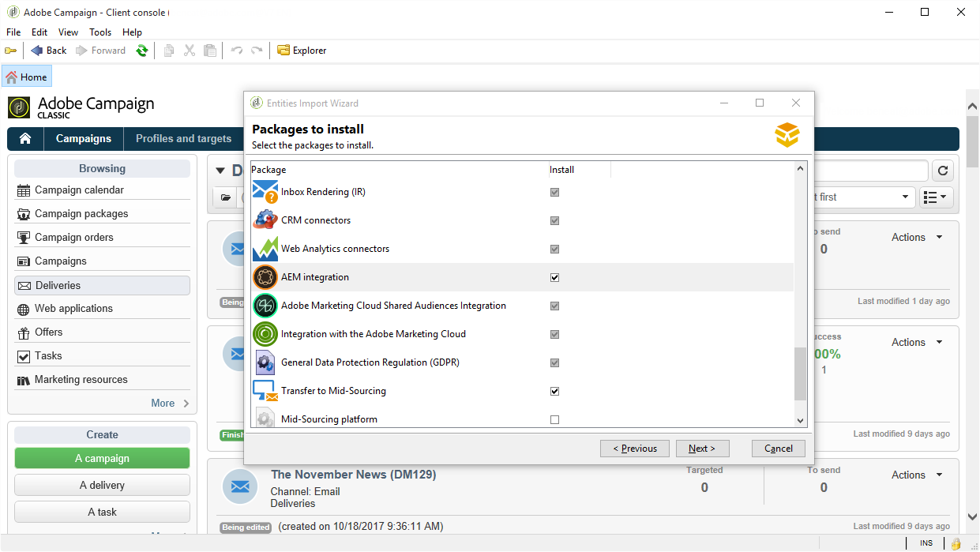Click package list scroll up arrow
The height and width of the screenshot is (552, 980).
coord(800,168)
